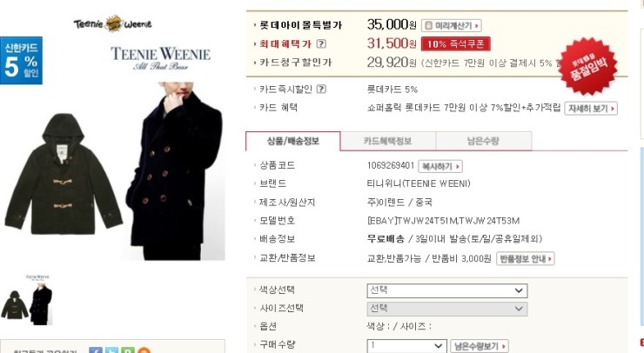This screenshot has width=644, height=353.
Task: Click help icon beside 카드즉시할인
Action: [x=322, y=89]
